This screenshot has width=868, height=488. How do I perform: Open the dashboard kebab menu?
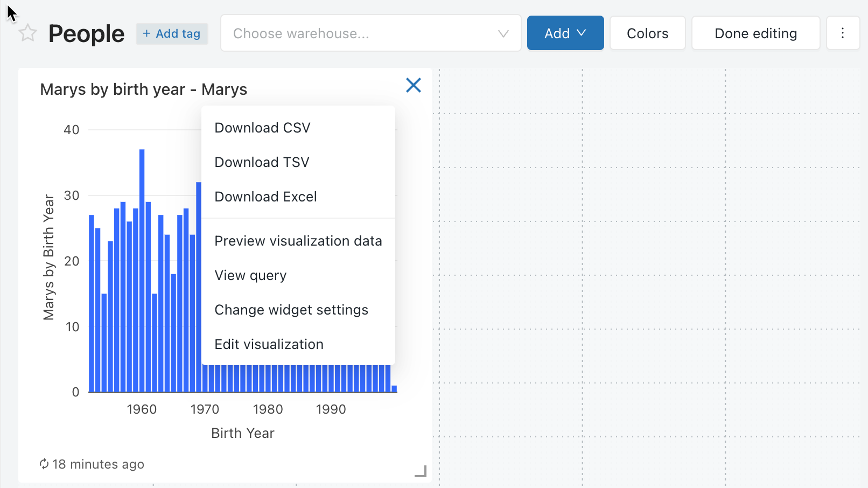[843, 33]
